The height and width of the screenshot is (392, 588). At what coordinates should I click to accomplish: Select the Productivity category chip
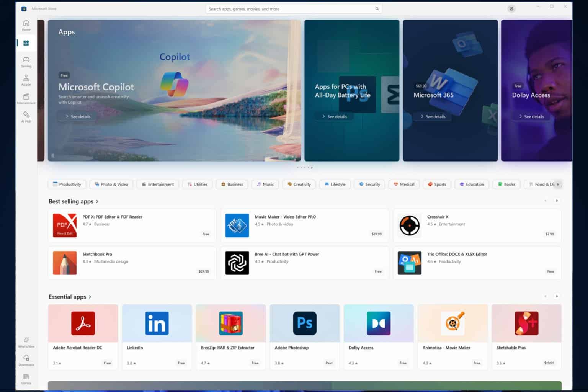coord(67,184)
